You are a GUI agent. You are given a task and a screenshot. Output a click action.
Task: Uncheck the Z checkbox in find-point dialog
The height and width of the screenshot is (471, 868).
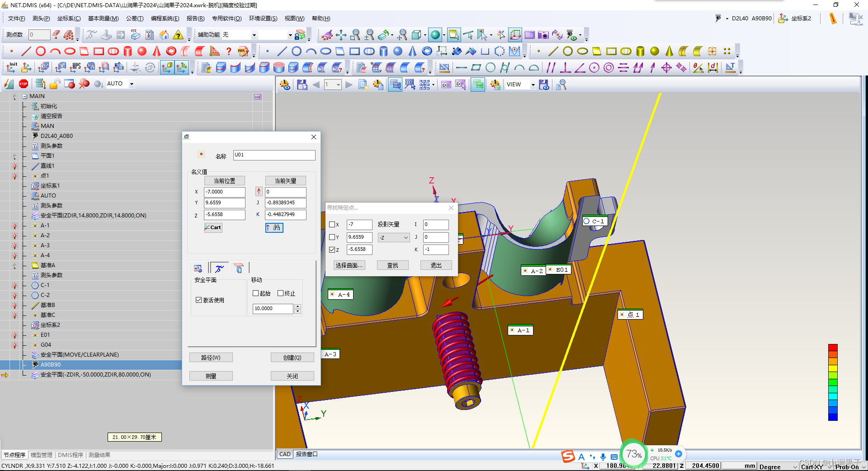pos(332,250)
